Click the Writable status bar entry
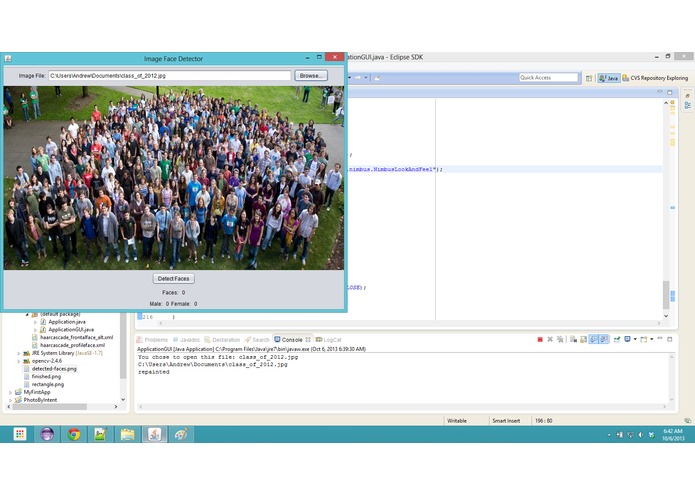The height and width of the screenshot is (494, 695). point(457,420)
